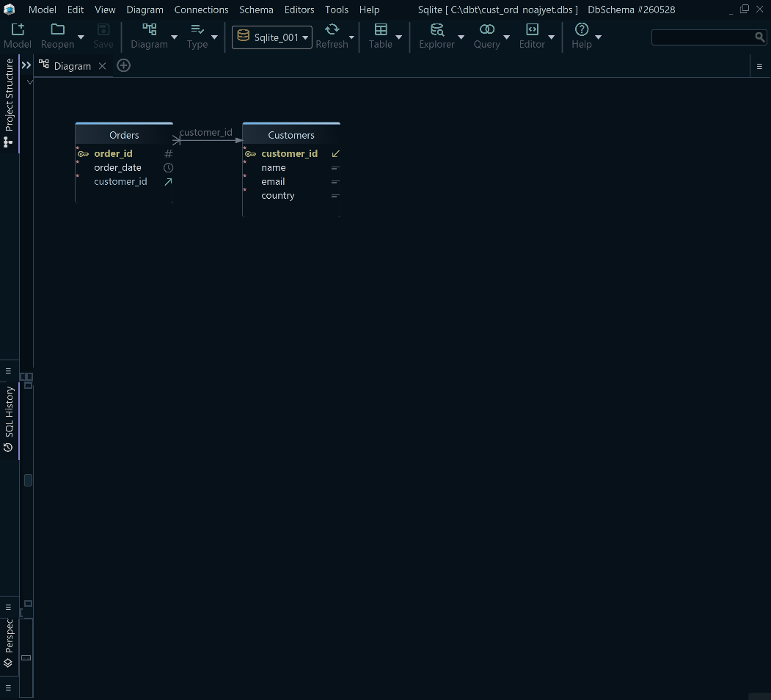Expand the Refresh dropdown arrow
The width and height of the screenshot is (771, 700).
click(351, 37)
